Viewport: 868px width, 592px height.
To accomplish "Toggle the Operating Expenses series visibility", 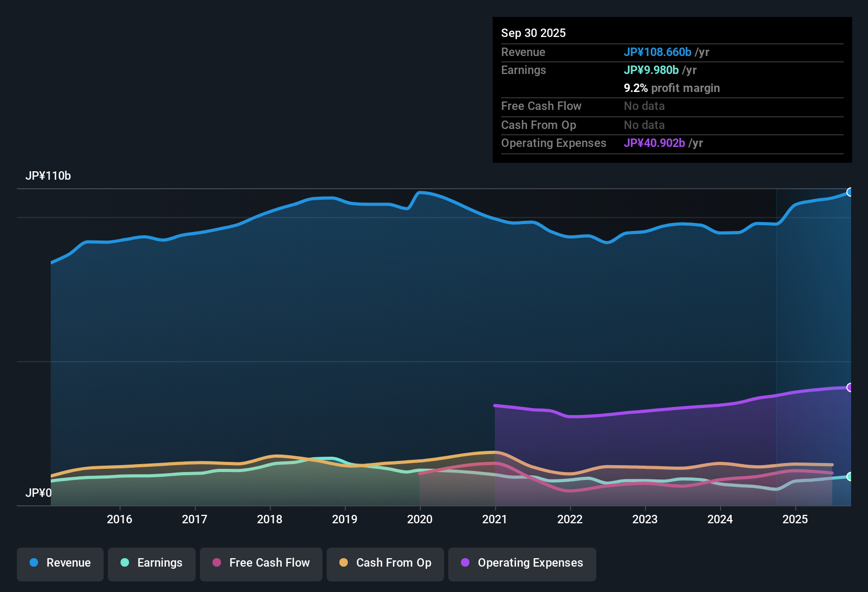I will click(x=522, y=563).
